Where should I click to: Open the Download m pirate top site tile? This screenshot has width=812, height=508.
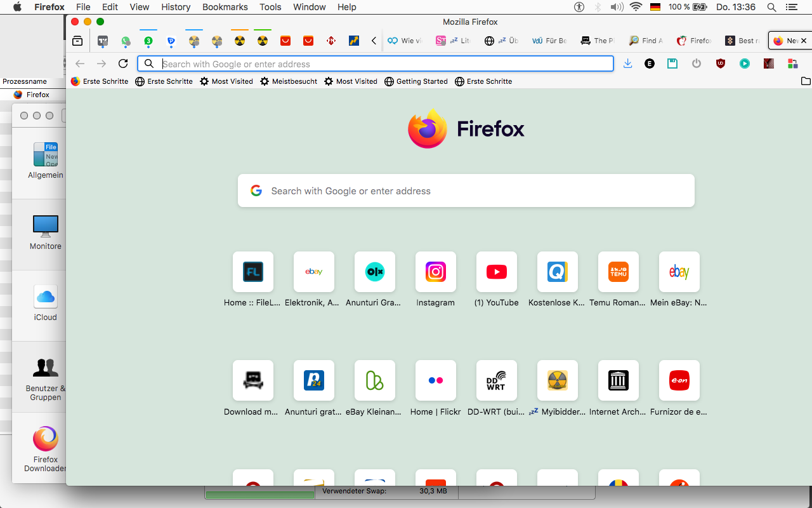253,381
